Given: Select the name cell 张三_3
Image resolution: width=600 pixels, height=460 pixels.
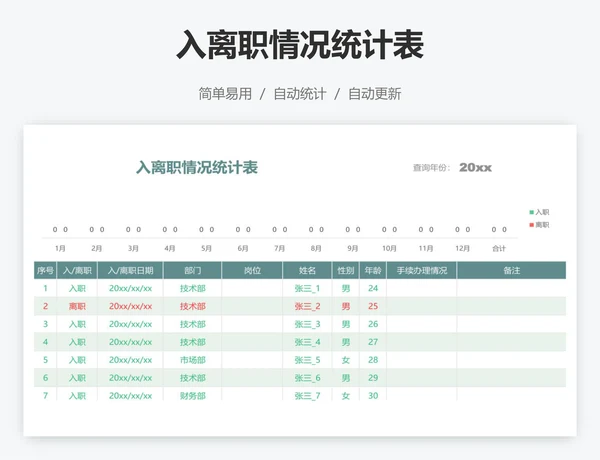Looking at the screenshot, I should pos(307,324).
